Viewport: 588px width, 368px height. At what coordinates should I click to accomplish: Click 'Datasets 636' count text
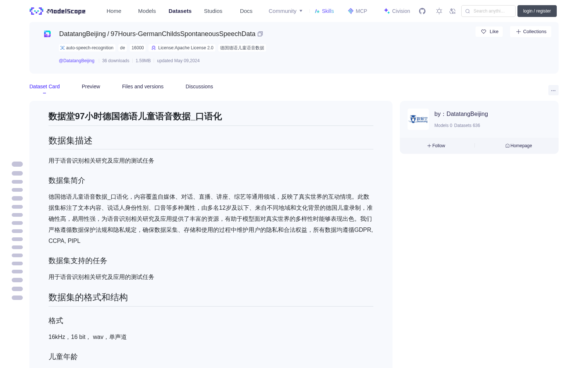467,125
